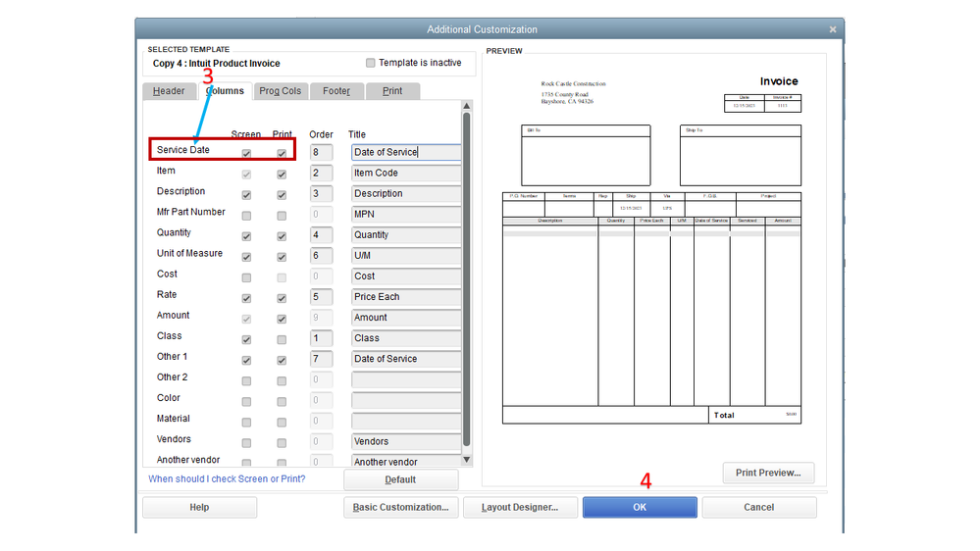Switch to the Footer tab

point(336,91)
